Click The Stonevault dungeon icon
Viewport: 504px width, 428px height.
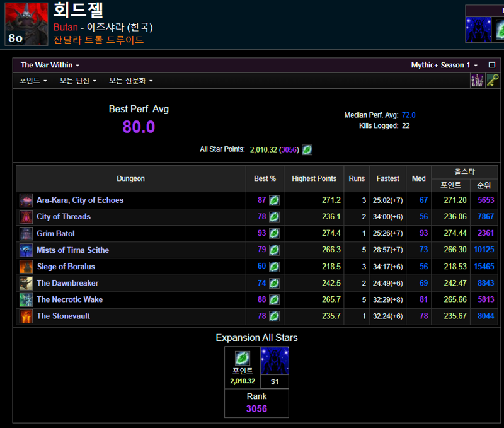point(26,316)
